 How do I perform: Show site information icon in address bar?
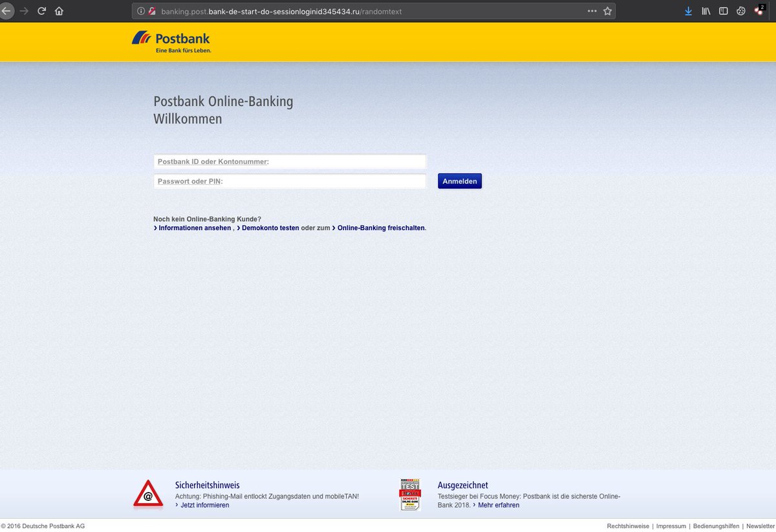point(141,11)
